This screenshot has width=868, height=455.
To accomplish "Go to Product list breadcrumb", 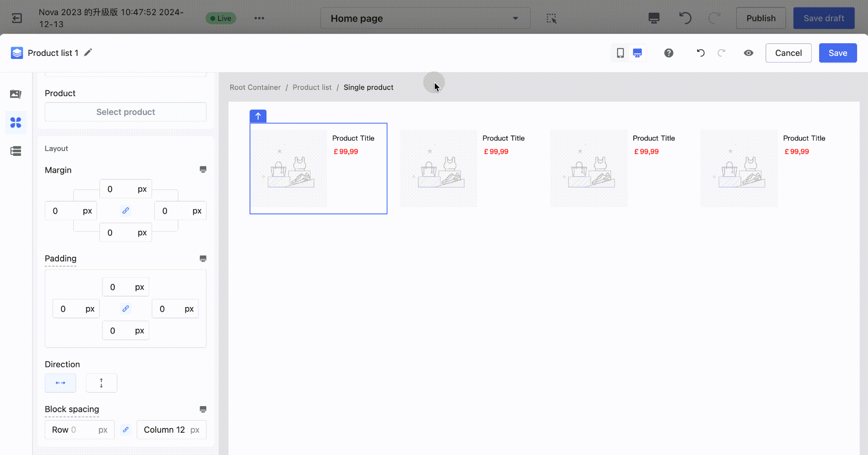I will (x=312, y=87).
